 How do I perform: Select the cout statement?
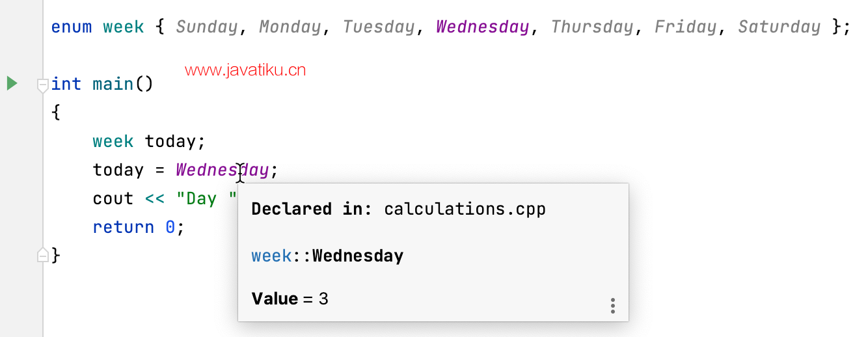coord(165,198)
